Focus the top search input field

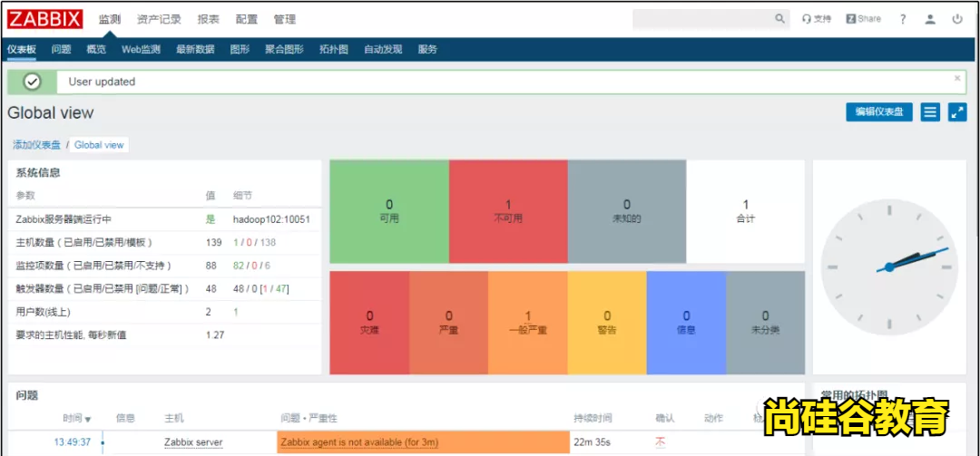pos(702,19)
